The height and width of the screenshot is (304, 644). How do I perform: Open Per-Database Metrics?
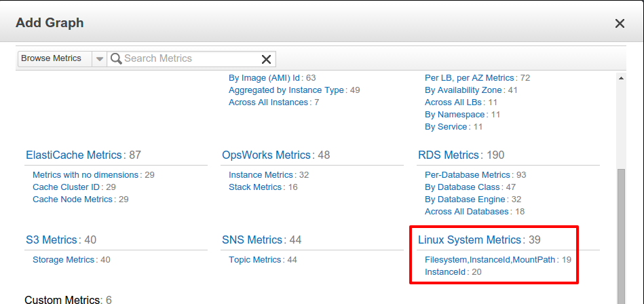(x=468, y=175)
